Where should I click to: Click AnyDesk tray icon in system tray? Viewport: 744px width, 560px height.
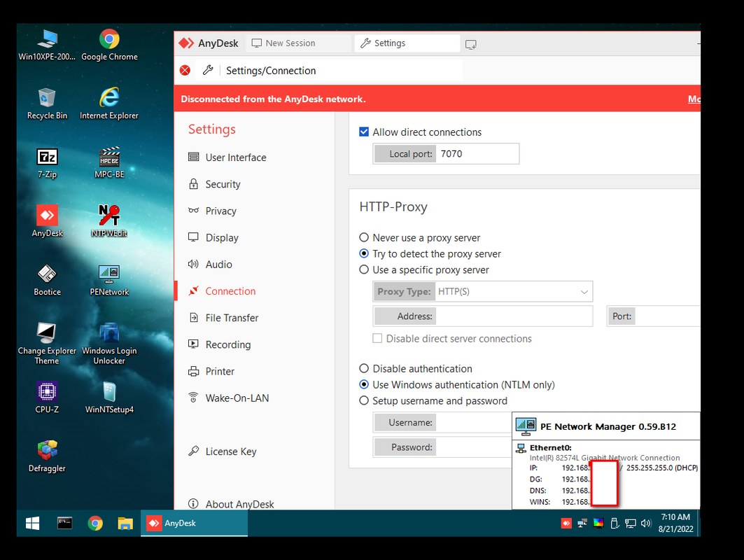pos(566,523)
